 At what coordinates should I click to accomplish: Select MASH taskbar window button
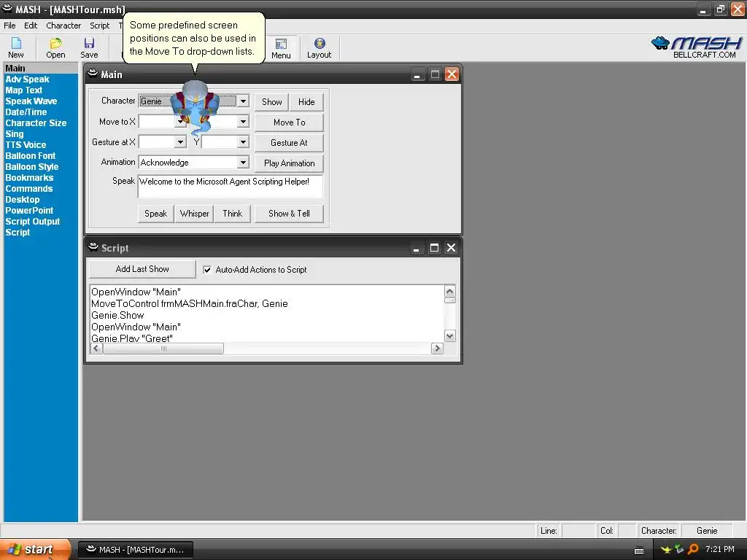(x=136, y=550)
